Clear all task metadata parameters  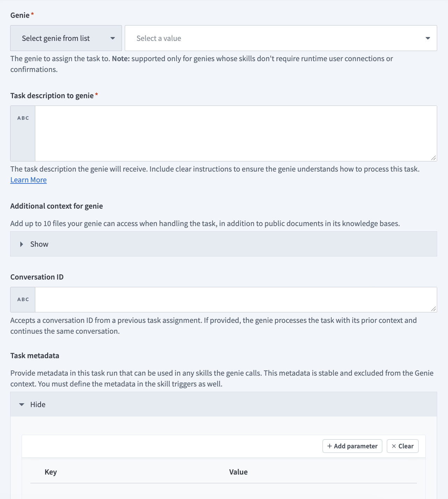(402, 446)
